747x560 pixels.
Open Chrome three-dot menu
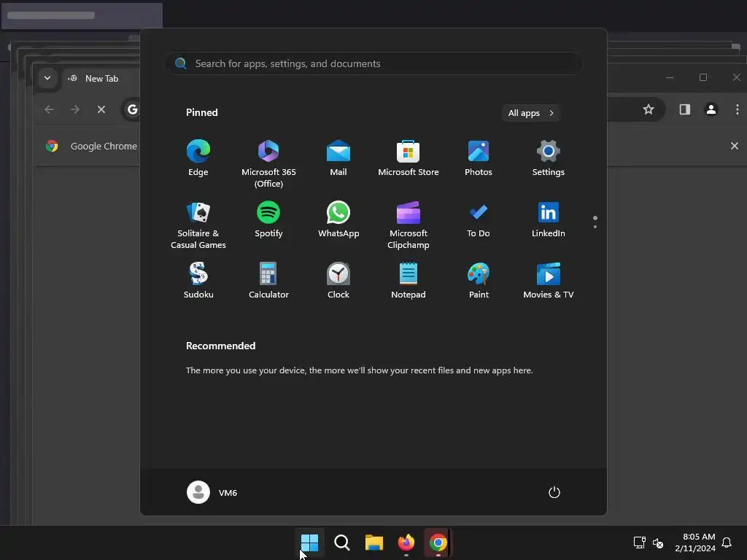(737, 109)
